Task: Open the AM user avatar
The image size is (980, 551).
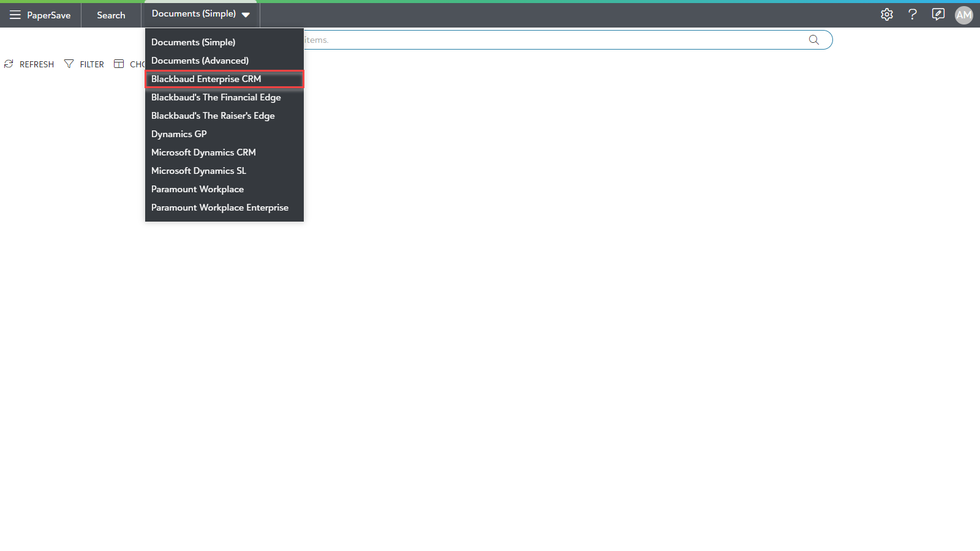Action: 963,15
